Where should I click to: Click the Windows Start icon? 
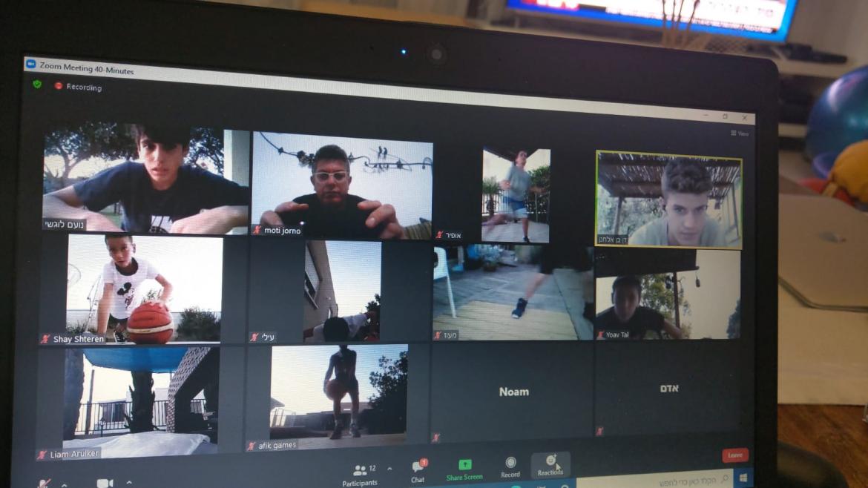tap(742, 477)
